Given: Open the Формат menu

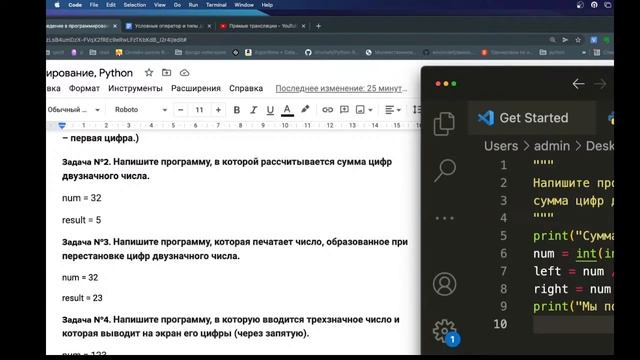Looking at the screenshot, I should point(84,89).
